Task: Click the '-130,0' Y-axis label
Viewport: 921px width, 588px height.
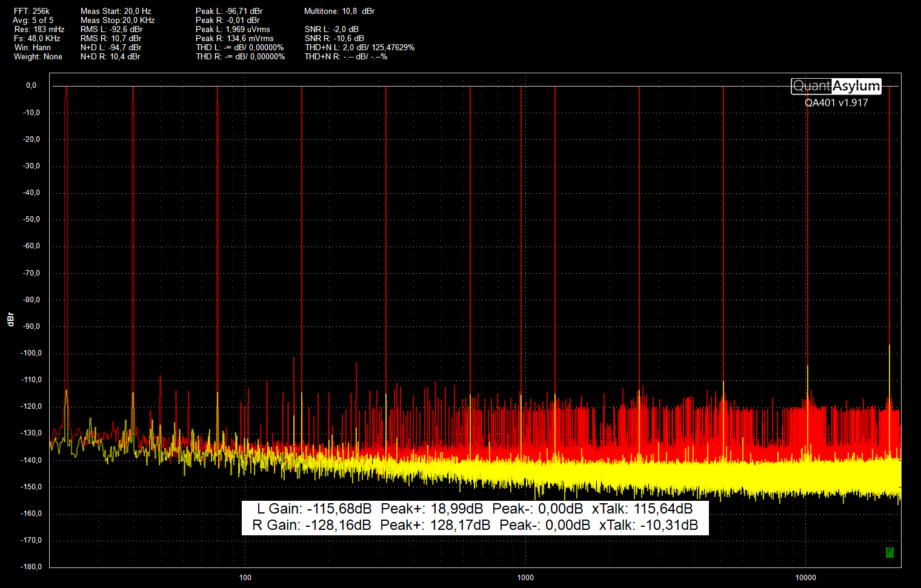Action: (x=32, y=433)
